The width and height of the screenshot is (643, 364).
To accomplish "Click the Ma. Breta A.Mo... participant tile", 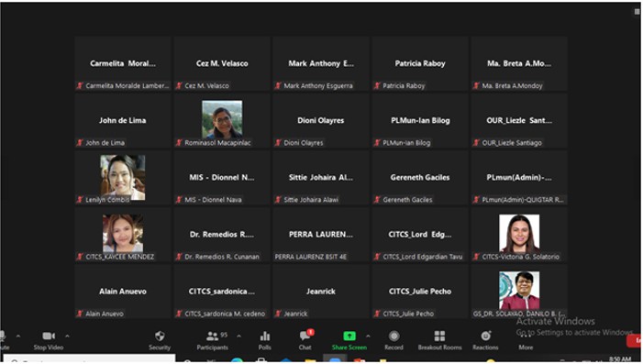I will click(x=519, y=63).
